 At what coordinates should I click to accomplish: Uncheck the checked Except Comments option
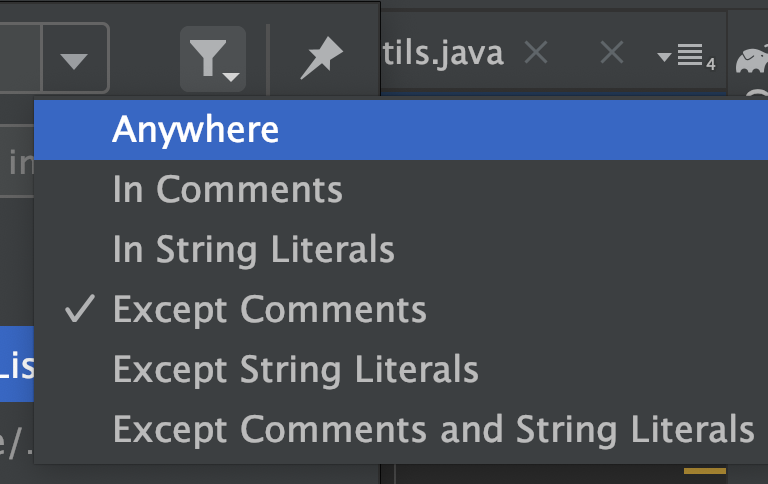(269, 309)
